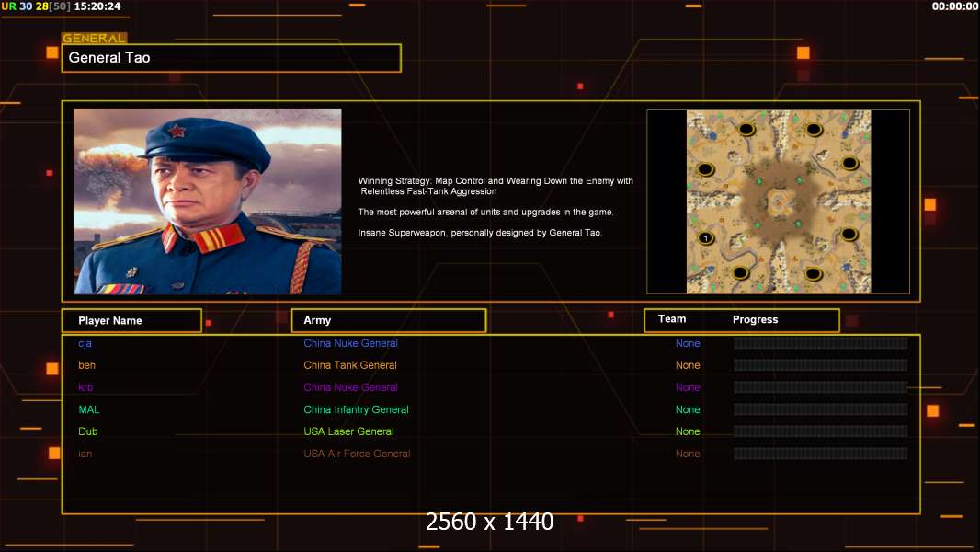The height and width of the screenshot is (552, 980).
Task: Select the GENERAL label tag
Action: 94,38
